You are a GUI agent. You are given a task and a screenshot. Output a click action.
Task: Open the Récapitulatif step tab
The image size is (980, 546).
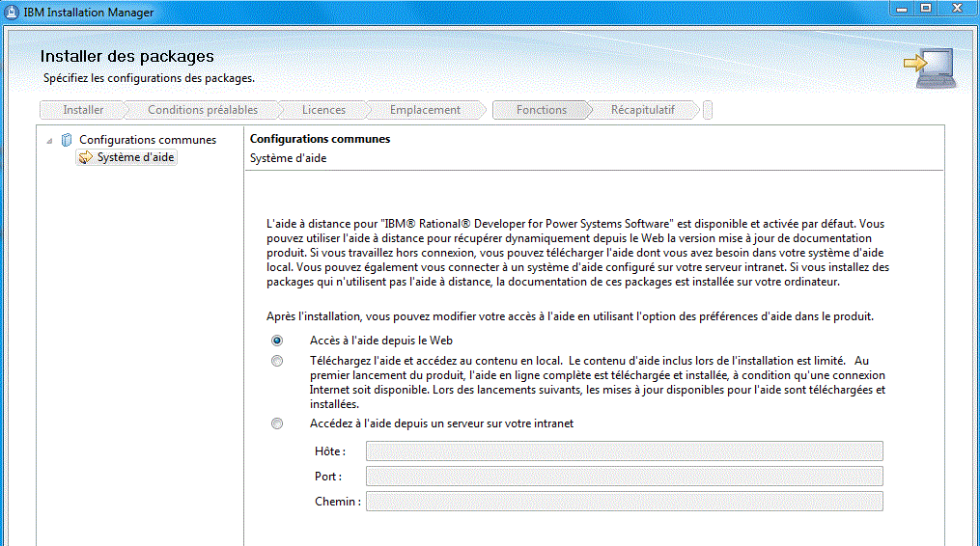point(642,110)
